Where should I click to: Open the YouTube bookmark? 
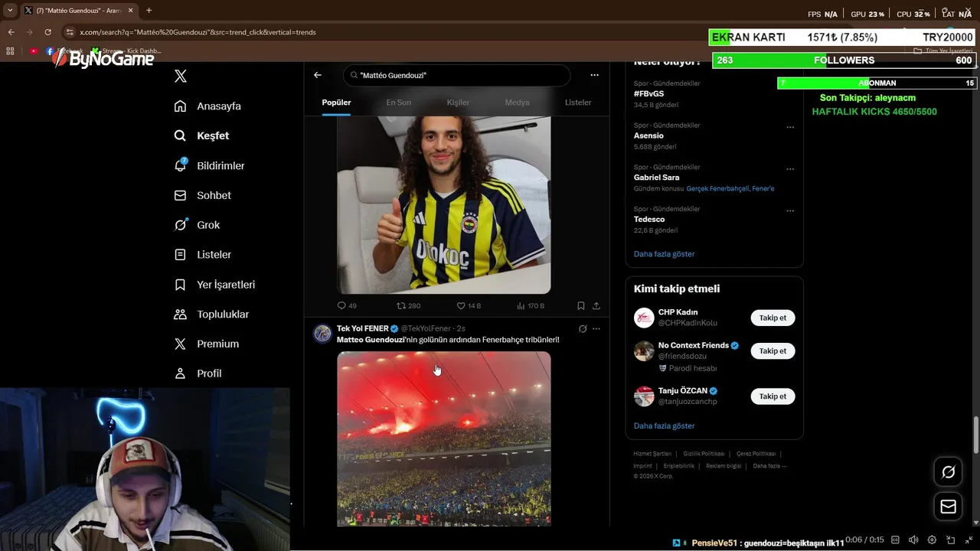pos(34,51)
